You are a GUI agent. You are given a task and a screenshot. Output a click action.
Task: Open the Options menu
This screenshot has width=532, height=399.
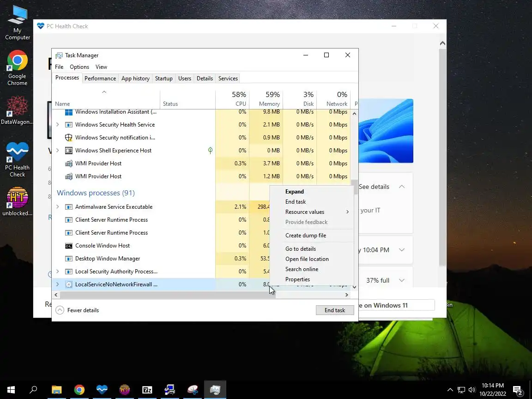coord(79,67)
